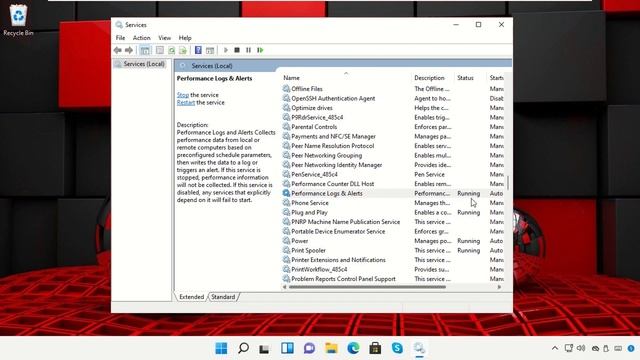Select Performance Counter DLL Host service
This screenshot has width=640, height=360.
click(x=332, y=184)
